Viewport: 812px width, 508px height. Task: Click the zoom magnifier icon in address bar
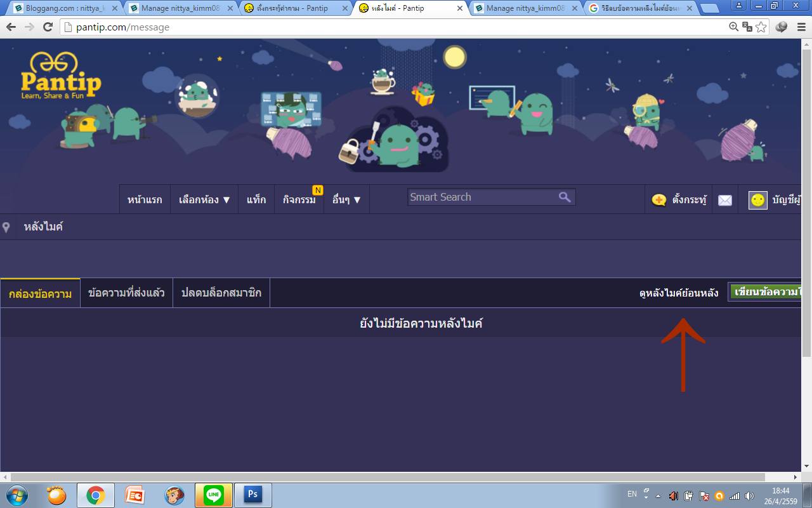(x=734, y=27)
